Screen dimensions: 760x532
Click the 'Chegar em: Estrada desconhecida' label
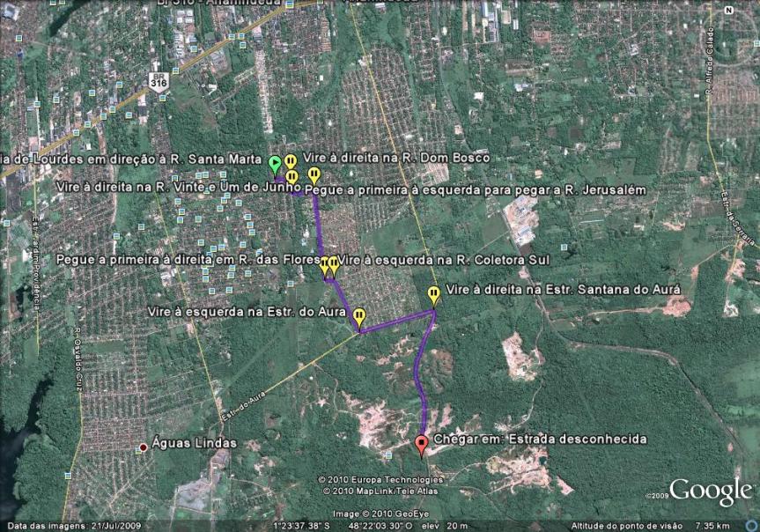pyautogui.click(x=541, y=439)
